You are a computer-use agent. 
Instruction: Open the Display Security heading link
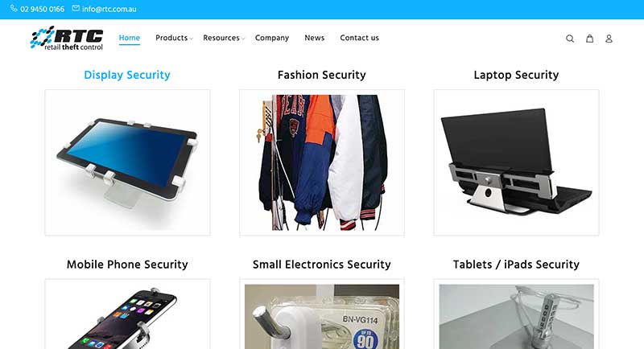coord(127,75)
